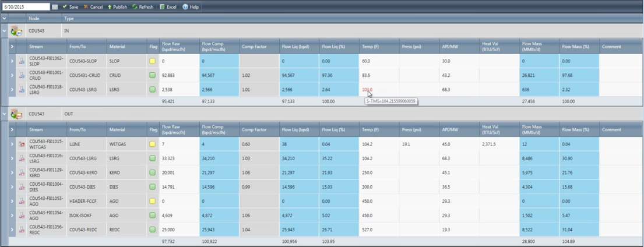
Task: Toggle the yellow flag on HEADER-FCCF row
Action: coord(153,201)
